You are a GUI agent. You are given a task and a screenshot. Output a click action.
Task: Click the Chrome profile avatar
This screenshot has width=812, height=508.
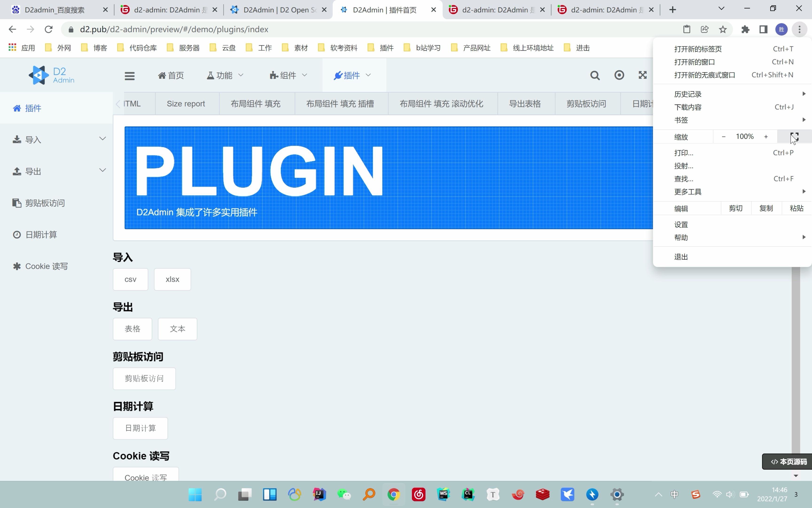(781, 29)
